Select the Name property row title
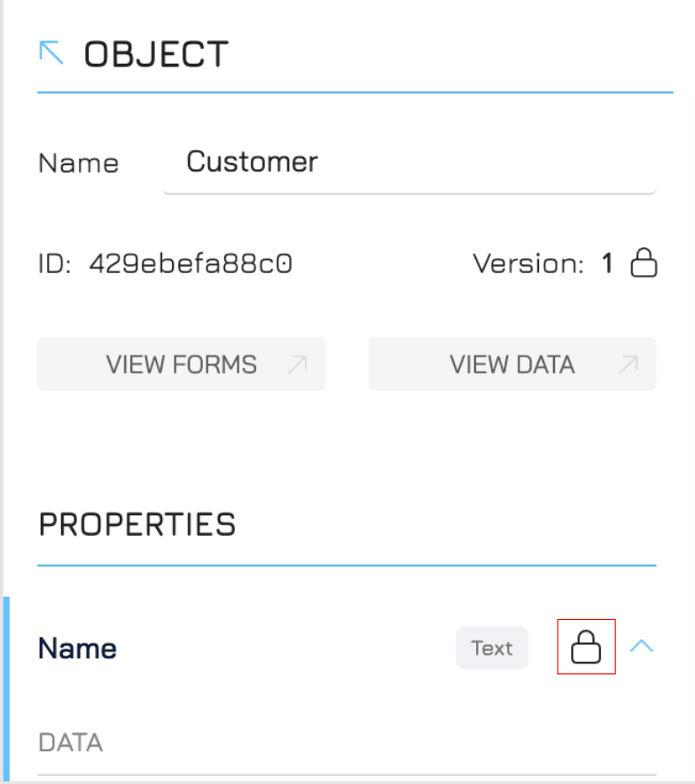Screen dimensions: 695x784 77,648
